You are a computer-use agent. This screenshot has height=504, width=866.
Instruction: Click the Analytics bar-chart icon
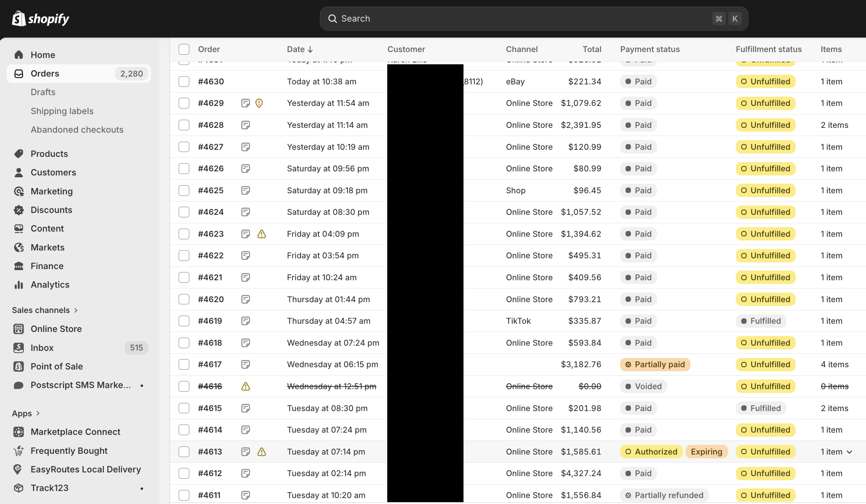[19, 285]
